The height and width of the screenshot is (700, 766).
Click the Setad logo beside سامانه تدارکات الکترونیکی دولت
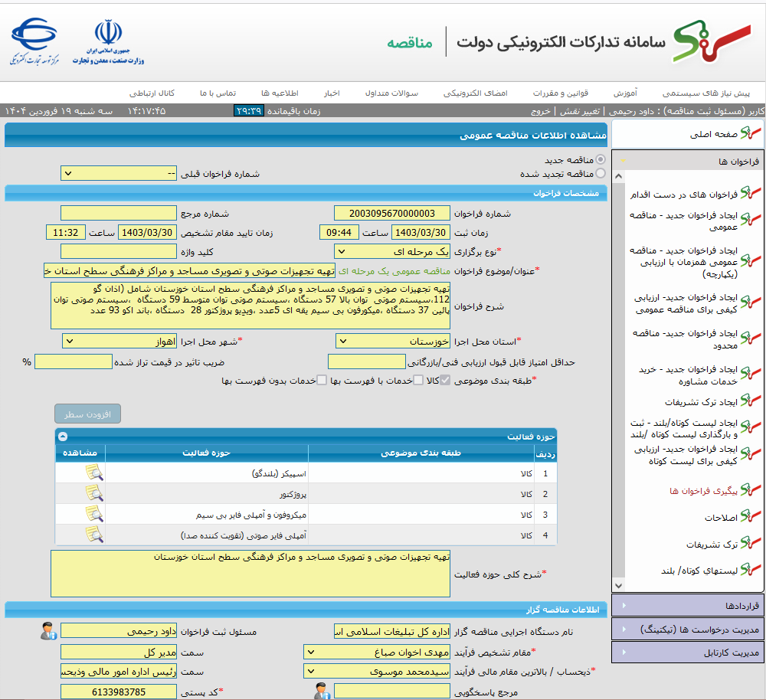pos(712,41)
